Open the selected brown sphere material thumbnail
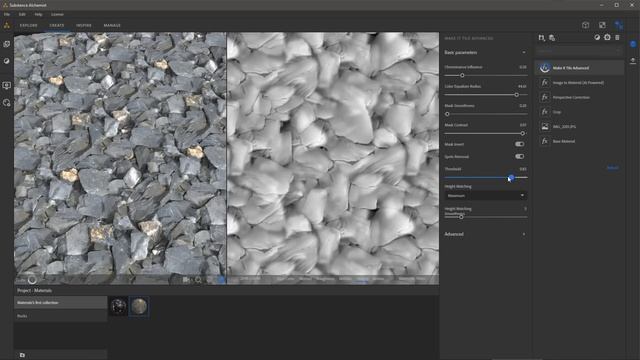Screen dimensions: 640x360 click(x=139, y=307)
